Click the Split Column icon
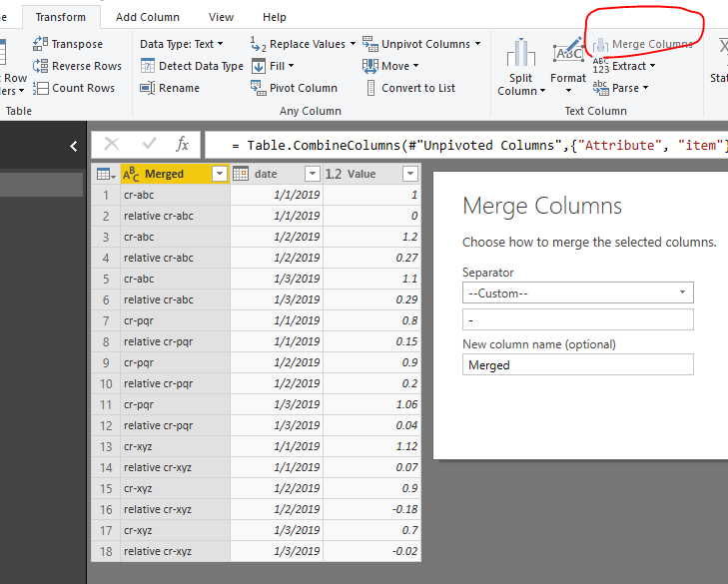Image resolution: width=728 pixels, height=584 pixels. point(521,53)
